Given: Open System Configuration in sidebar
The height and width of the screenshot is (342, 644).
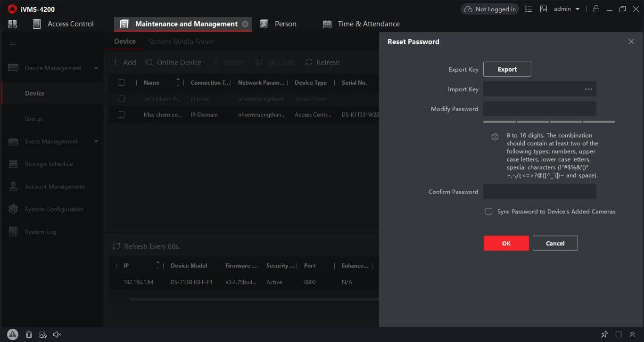Looking at the screenshot, I should coord(54,209).
